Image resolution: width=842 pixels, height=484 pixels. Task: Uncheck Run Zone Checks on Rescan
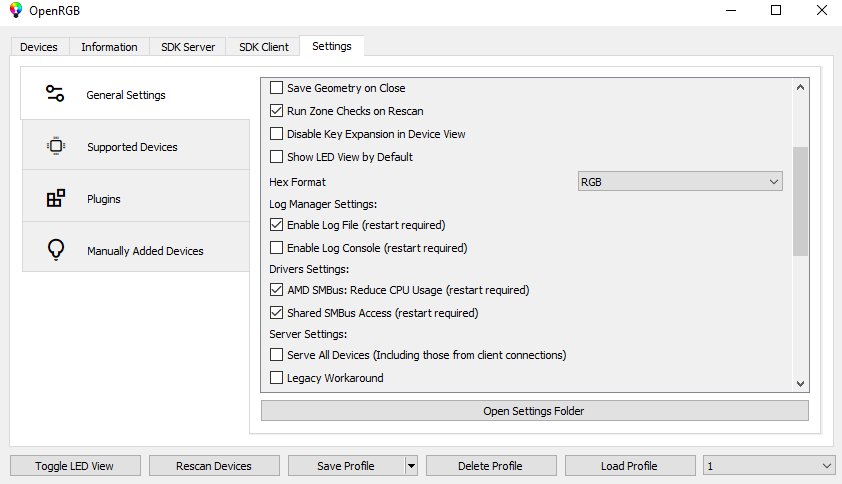pos(277,111)
